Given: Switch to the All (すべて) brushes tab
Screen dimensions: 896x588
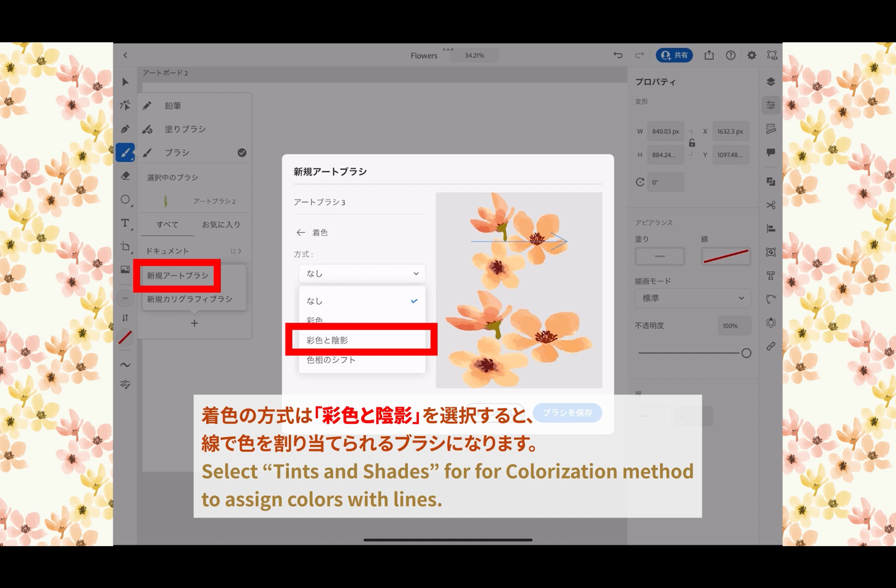Looking at the screenshot, I should tap(167, 225).
